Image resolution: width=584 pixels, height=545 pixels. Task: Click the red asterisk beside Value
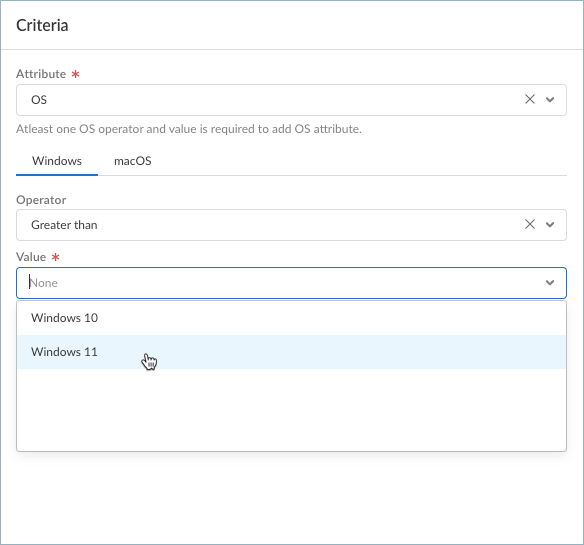tap(55, 257)
